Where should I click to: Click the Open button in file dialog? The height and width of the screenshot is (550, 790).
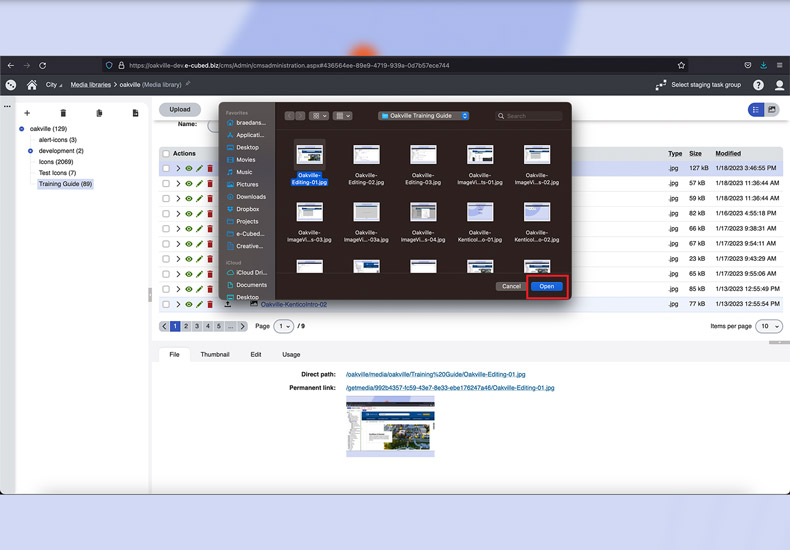tap(547, 286)
